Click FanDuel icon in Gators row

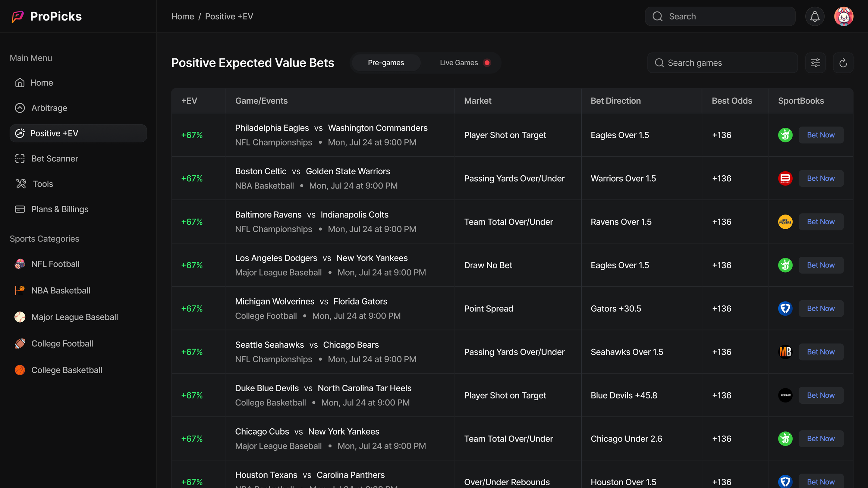(785, 308)
